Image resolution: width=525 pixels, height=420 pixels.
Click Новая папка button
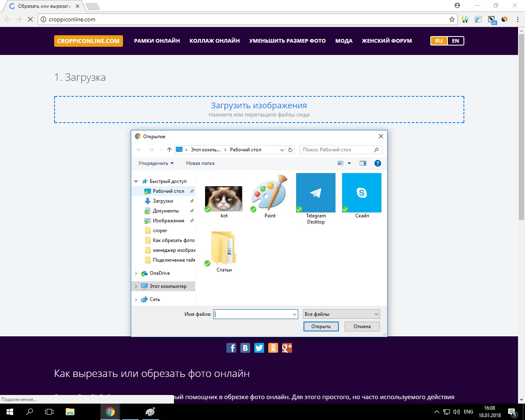click(200, 163)
